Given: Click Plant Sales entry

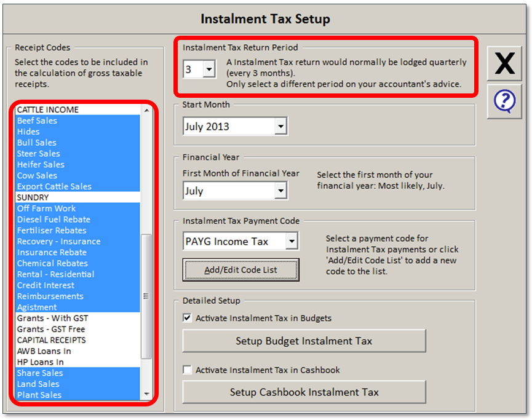Looking at the screenshot, I should 78,395.
